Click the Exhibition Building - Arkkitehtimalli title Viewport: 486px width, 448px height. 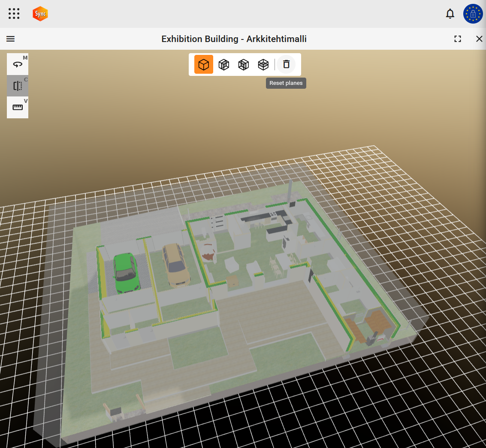(x=234, y=39)
